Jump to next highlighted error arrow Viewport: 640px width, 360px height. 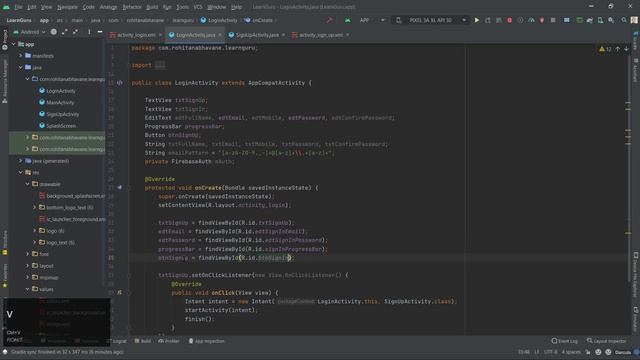(626, 49)
